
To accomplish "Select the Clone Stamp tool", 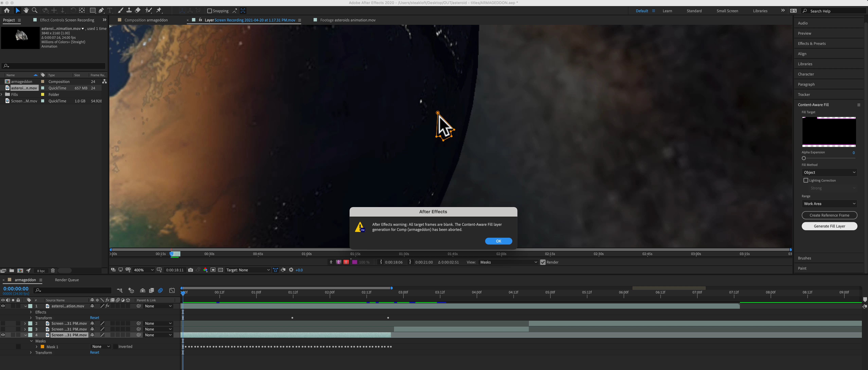I will 129,10.
